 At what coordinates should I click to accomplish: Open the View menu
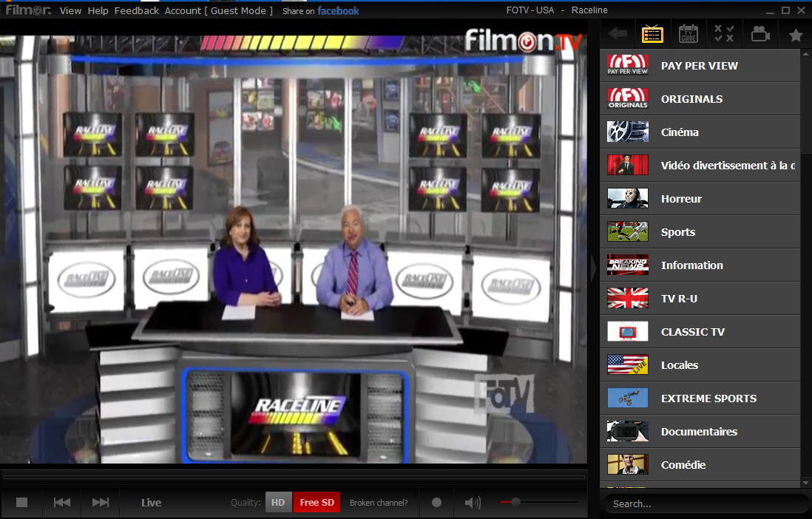(70, 10)
